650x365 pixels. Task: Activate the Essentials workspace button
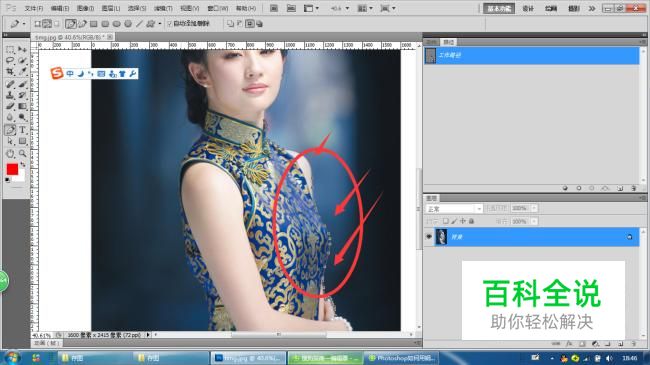coord(499,8)
